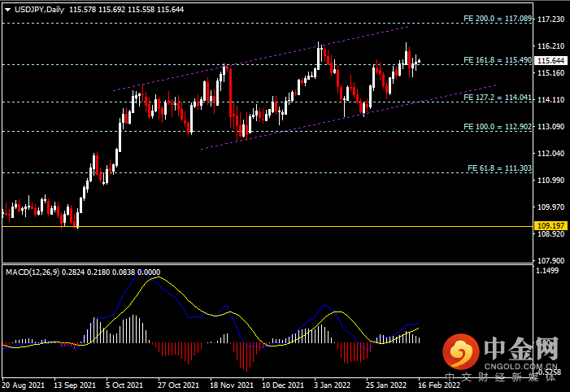Click the 5 Oct 2021 date label

click(124, 385)
